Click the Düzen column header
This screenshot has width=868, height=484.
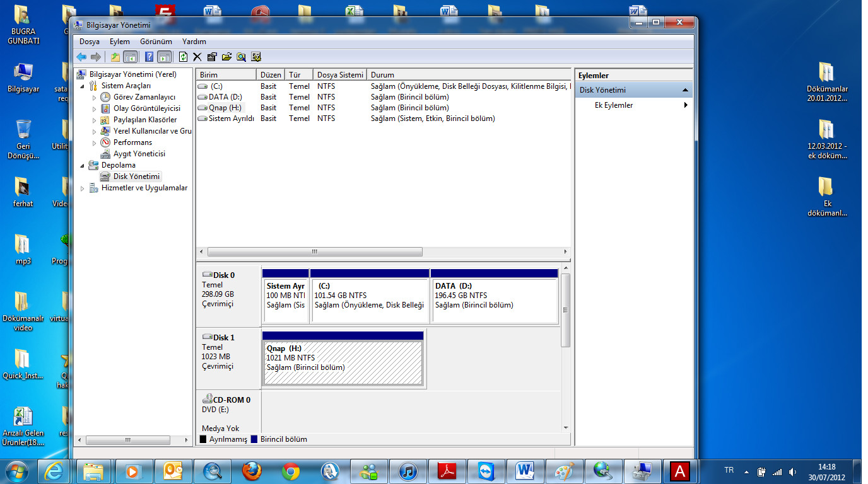coord(271,74)
